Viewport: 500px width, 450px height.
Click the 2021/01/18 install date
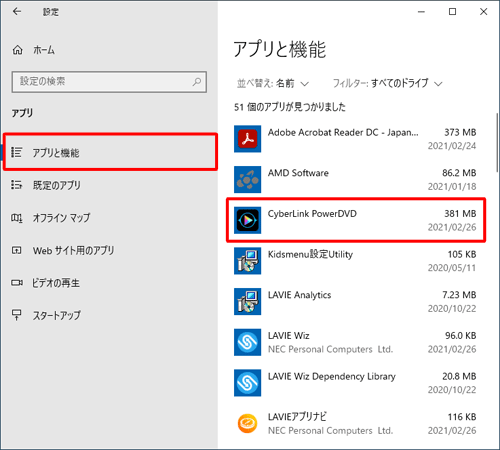(x=452, y=187)
